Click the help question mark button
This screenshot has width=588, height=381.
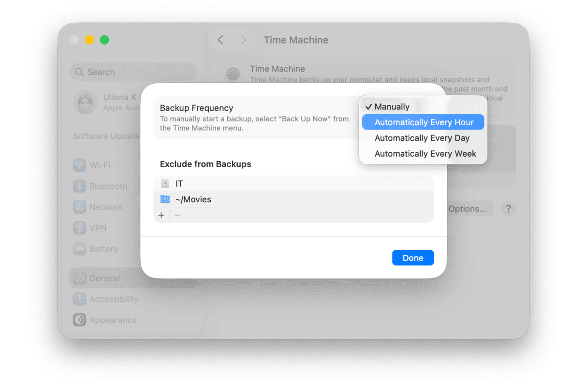point(508,208)
